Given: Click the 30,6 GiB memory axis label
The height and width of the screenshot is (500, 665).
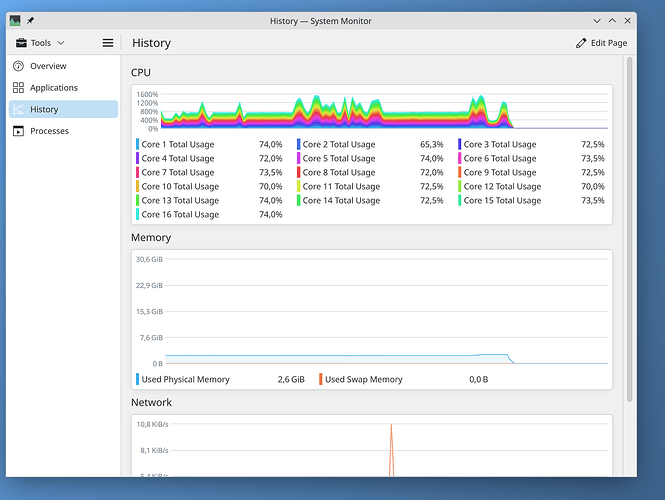Looking at the screenshot, I should [149, 259].
